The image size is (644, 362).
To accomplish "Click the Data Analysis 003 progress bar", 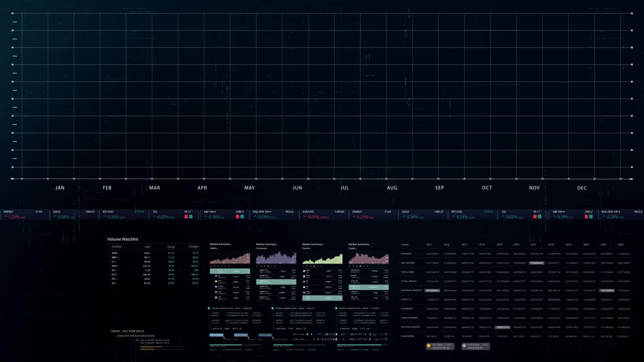I will (x=362, y=345).
